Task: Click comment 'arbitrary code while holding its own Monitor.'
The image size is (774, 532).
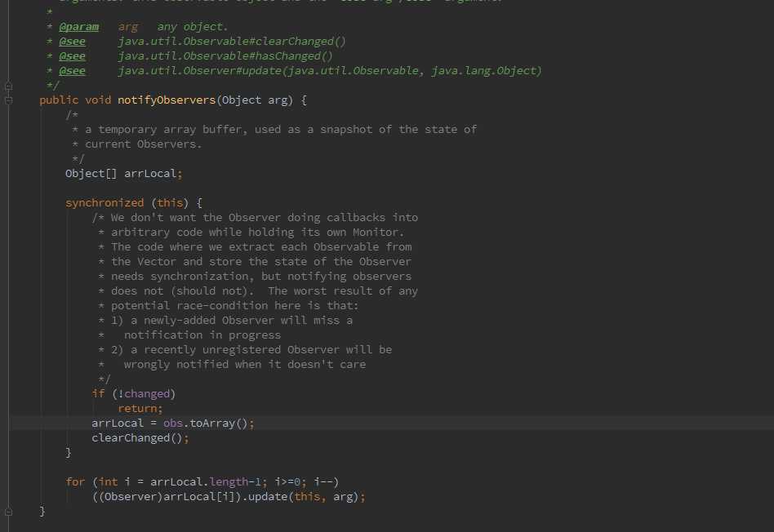Action: tap(257, 233)
